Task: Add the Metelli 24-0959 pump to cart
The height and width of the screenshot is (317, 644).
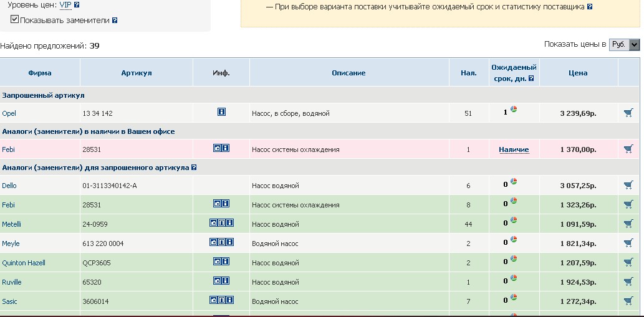Action: coord(628,224)
